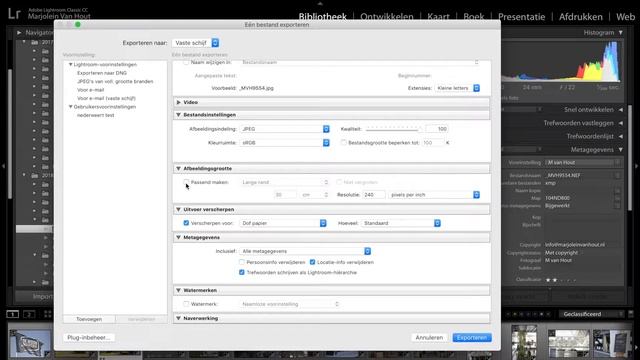This screenshot has width=640, height=360.
Task: Open the Hoeveel Standaard dropdown
Action: (401, 223)
